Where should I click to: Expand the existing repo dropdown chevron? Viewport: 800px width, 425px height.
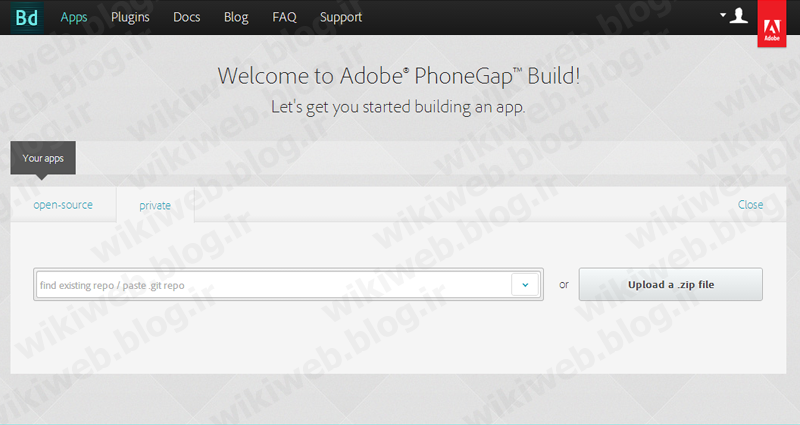pos(525,285)
